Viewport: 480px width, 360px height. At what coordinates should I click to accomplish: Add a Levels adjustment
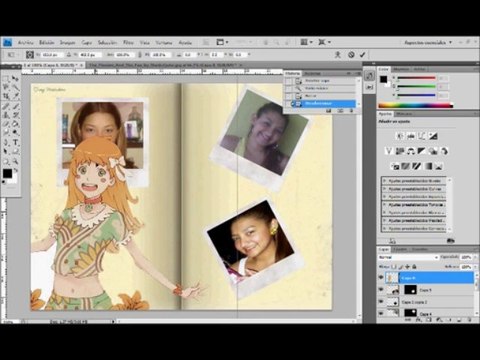[x=411, y=136]
